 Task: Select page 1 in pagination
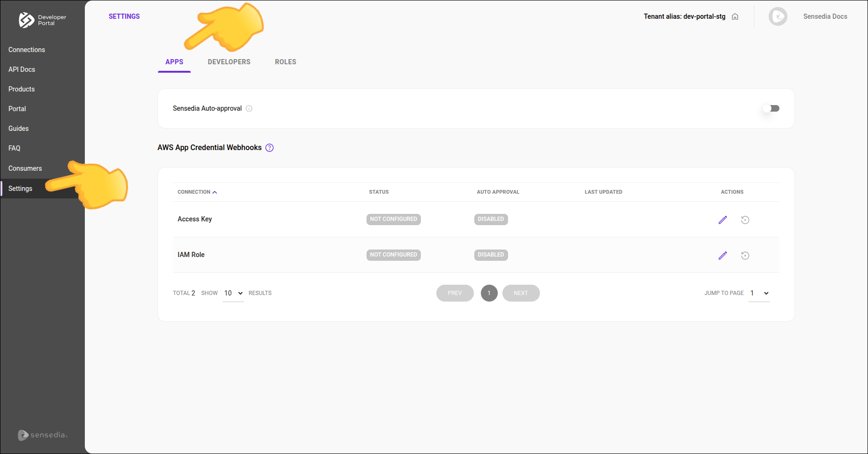(x=489, y=293)
